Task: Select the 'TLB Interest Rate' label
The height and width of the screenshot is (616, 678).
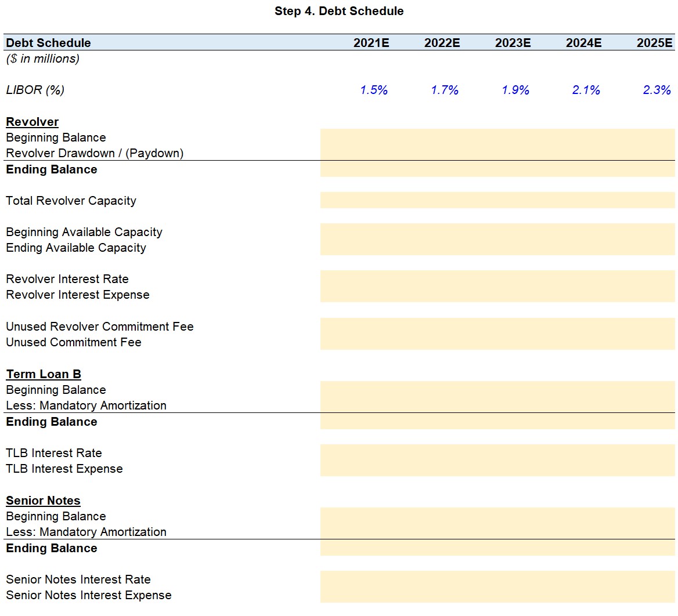Action: click(54, 453)
